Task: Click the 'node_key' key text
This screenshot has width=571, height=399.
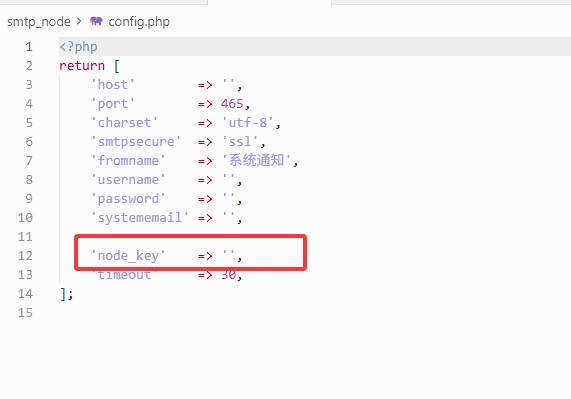Action: tap(128, 256)
